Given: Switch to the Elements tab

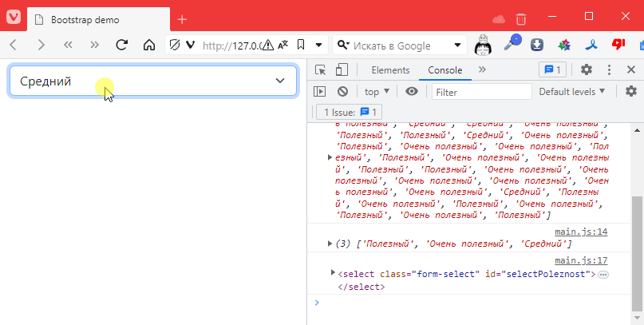Looking at the screenshot, I should pyautogui.click(x=390, y=70).
